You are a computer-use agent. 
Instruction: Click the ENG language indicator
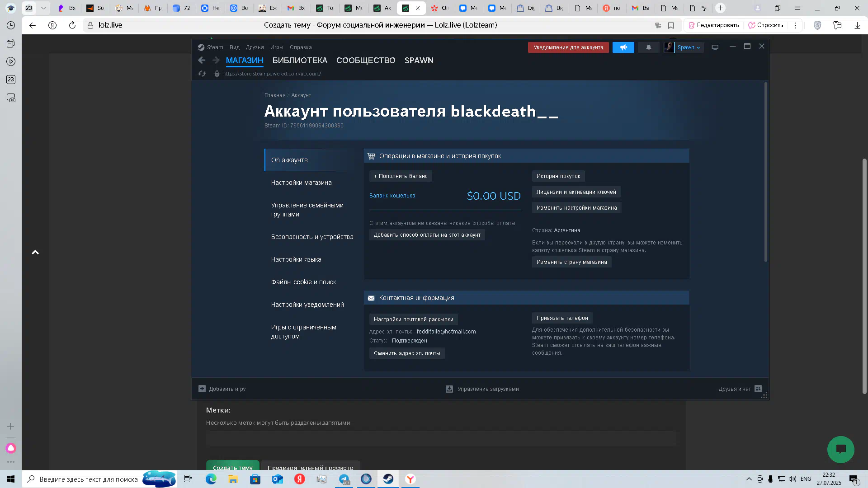tap(806, 479)
